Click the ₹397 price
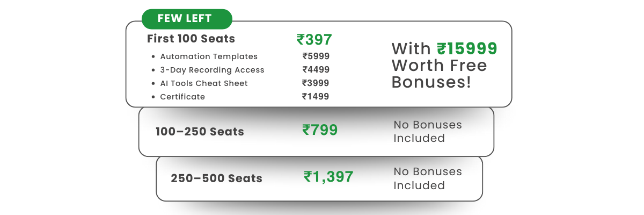Viewport: 644px width, 215px height. 314,40
